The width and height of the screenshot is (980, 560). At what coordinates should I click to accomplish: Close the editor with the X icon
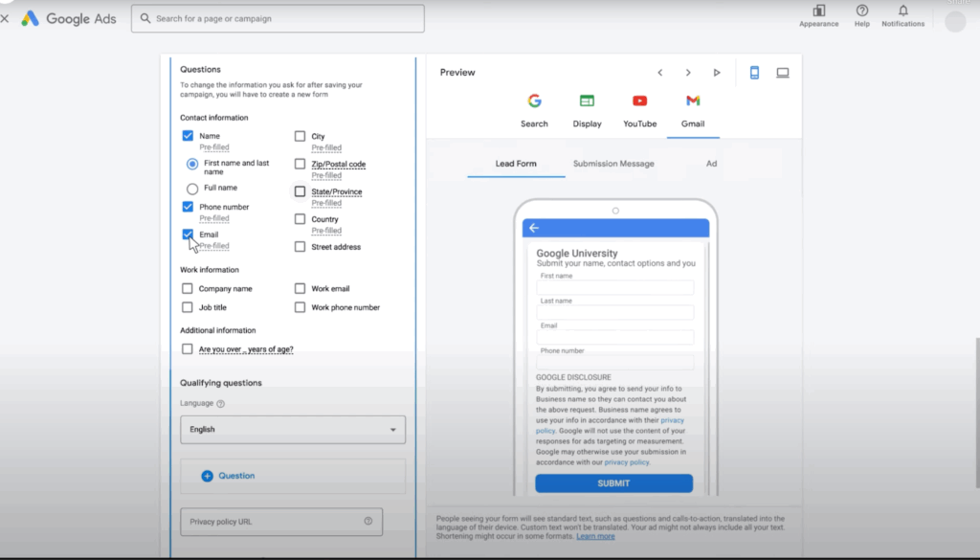[5, 19]
